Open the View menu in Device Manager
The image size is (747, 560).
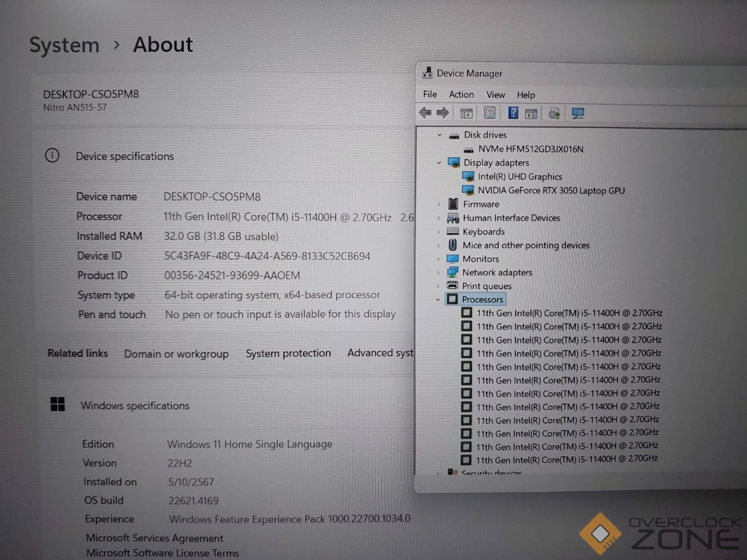tap(496, 95)
